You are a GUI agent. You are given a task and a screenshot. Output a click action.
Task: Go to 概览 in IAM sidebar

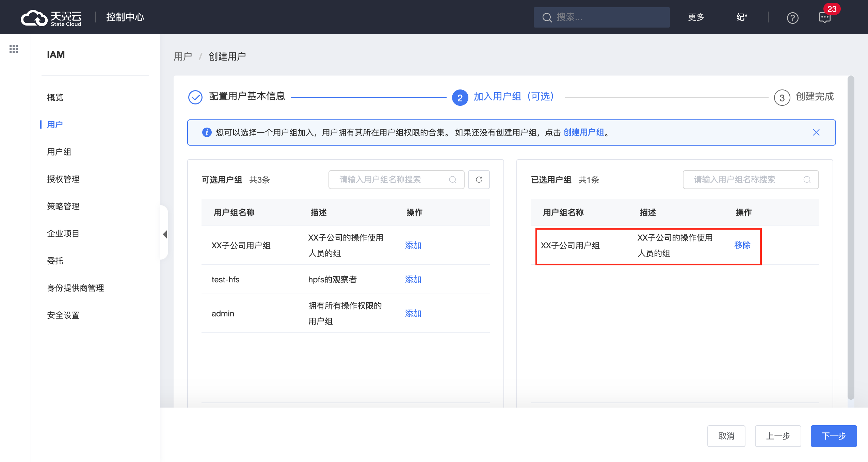pyautogui.click(x=55, y=98)
